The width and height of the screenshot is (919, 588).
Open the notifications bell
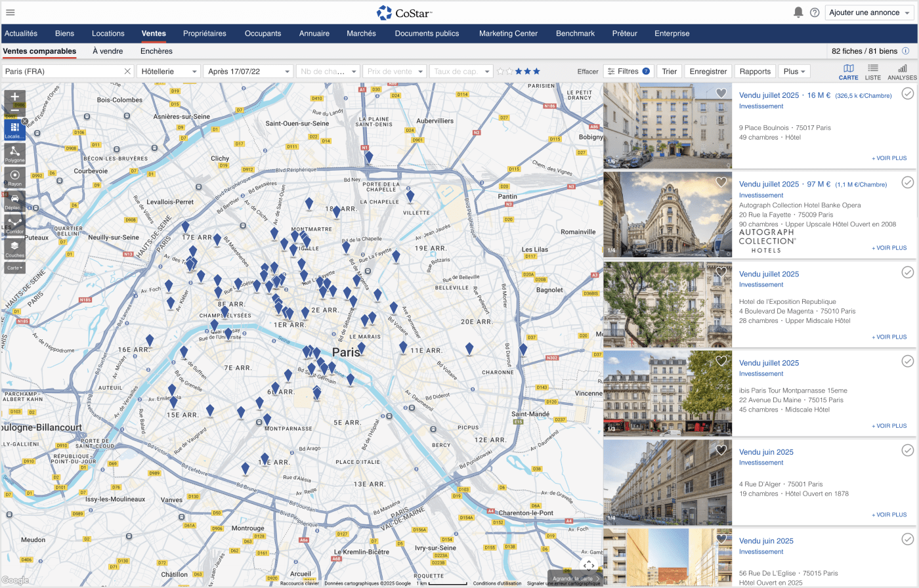point(798,12)
